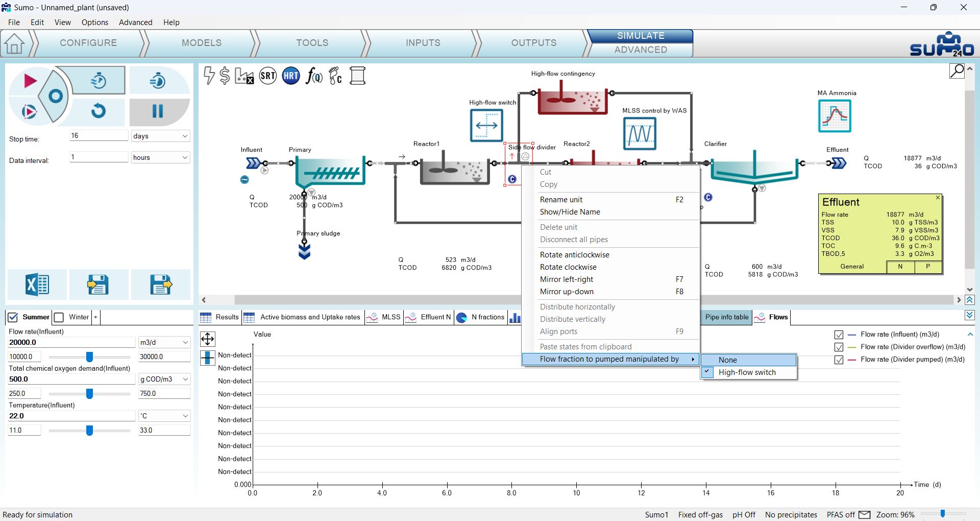Select None in the submenu
This screenshot has width=980, height=521.
(748, 360)
